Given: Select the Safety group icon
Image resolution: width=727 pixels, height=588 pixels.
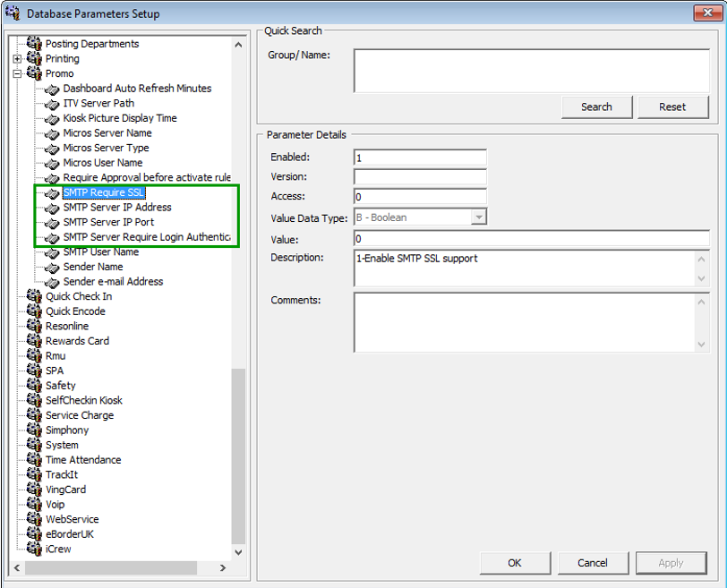Looking at the screenshot, I should coord(34,385).
